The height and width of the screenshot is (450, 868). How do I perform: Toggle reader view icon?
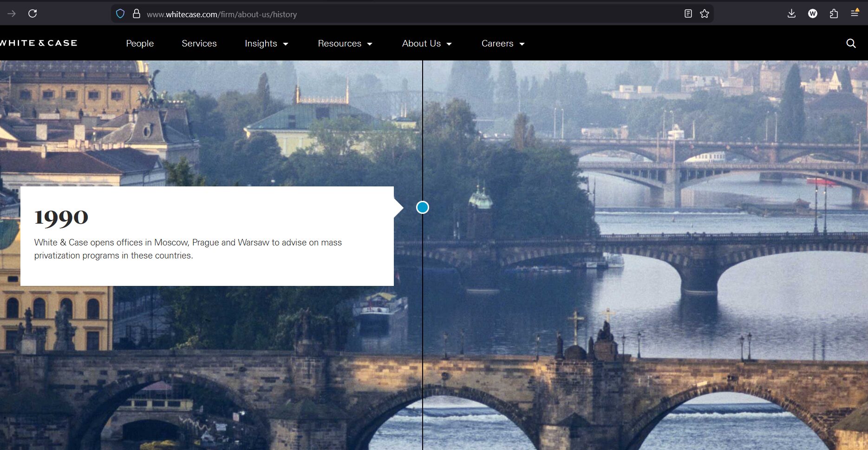point(688,14)
